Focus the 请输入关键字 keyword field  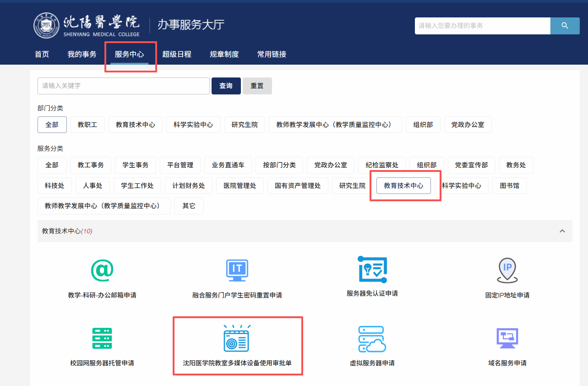click(124, 86)
